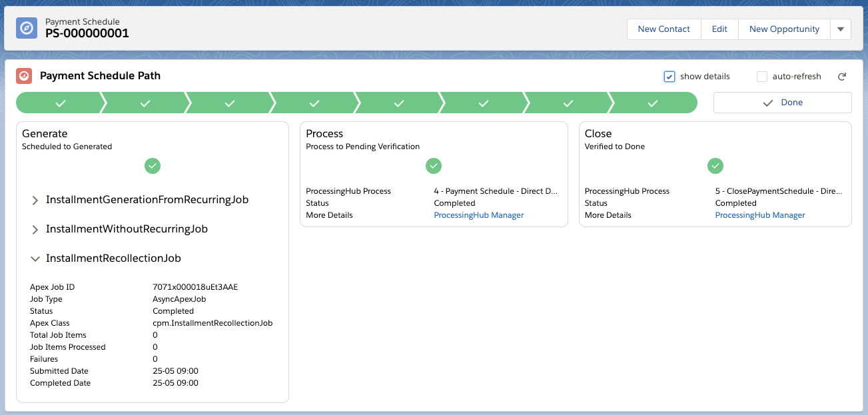Select the fourth path stage step
Viewport: 868px width, 415px height.
tap(314, 103)
